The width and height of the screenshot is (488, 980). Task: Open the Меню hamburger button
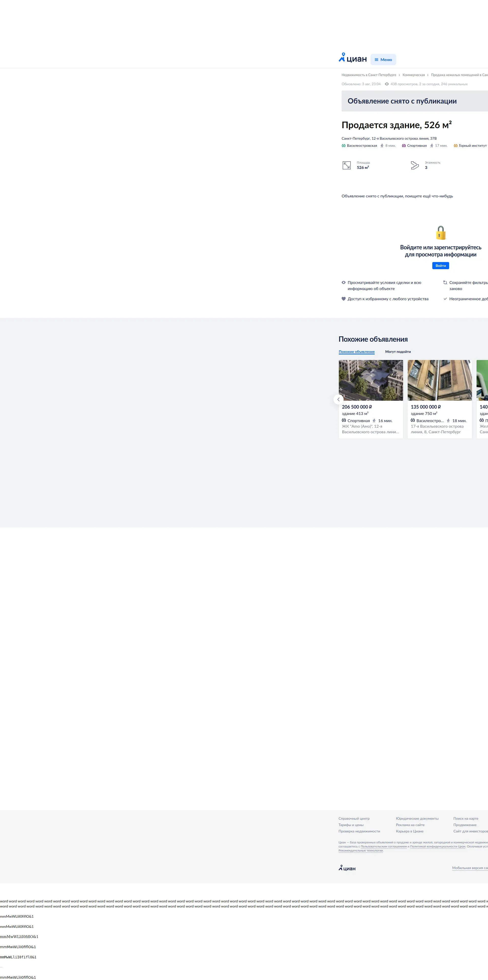[383, 60]
